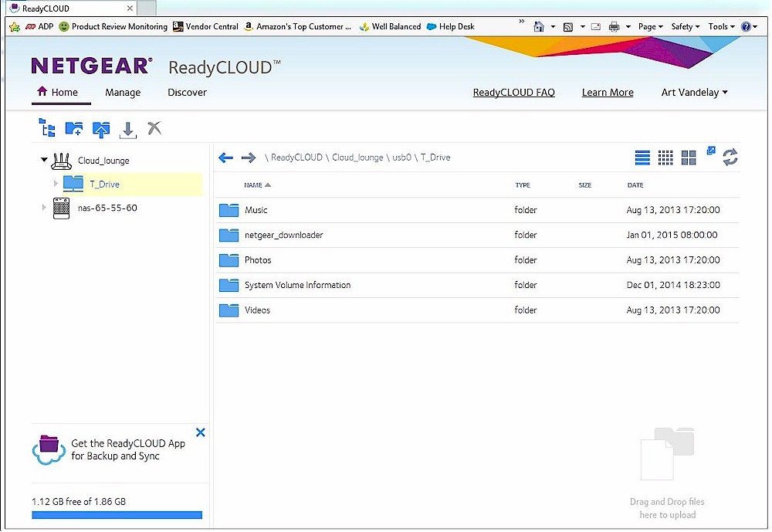This screenshot has width=772, height=532.
Task: Expand the nas-65-55-60 tree node
Action: (44, 208)
